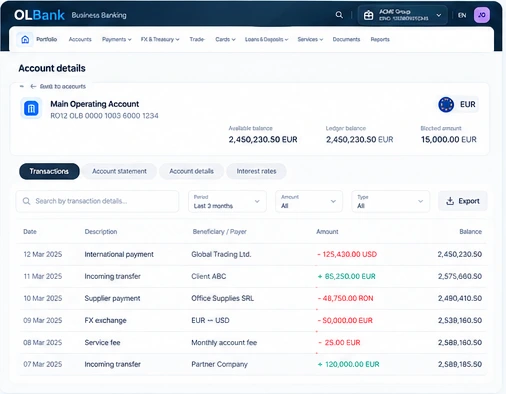Click the Beneficiary / Payer column header

(219, 232)
